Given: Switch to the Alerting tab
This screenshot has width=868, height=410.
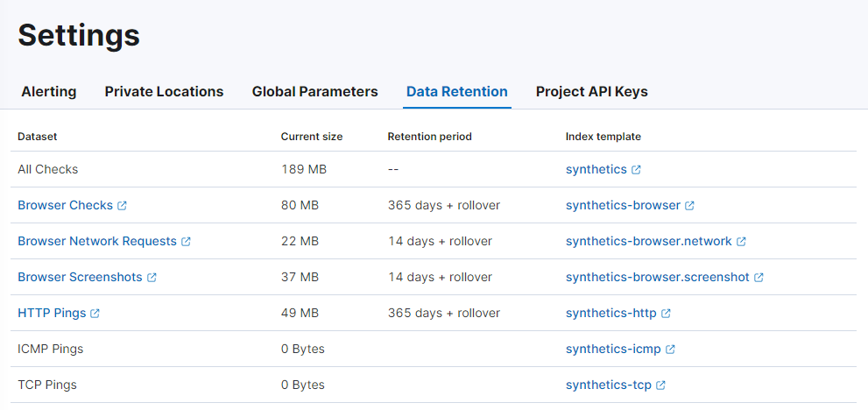Looking at the screenshot, I should pos(49,91).
